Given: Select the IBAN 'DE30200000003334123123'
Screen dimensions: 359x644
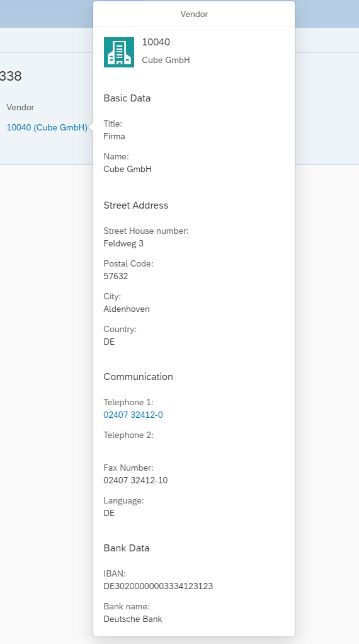Looking at the screenshot, I should pyautogui.click(x=158, y=586).
